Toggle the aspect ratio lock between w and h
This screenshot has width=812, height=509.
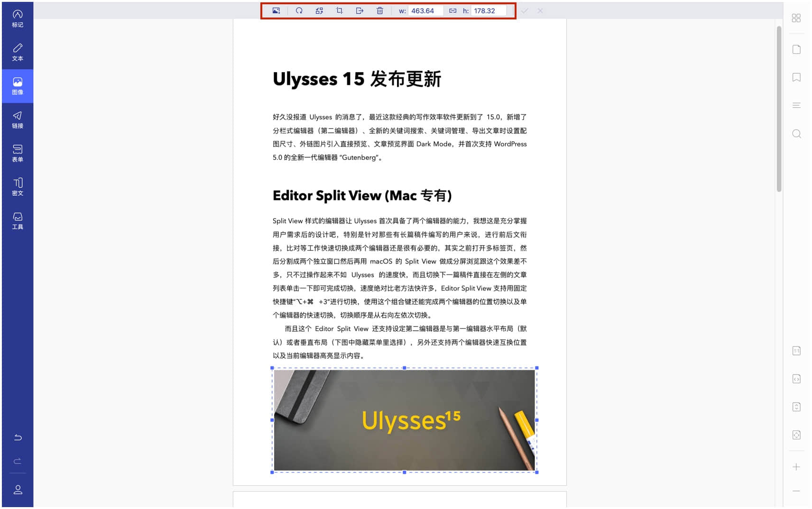453,10
